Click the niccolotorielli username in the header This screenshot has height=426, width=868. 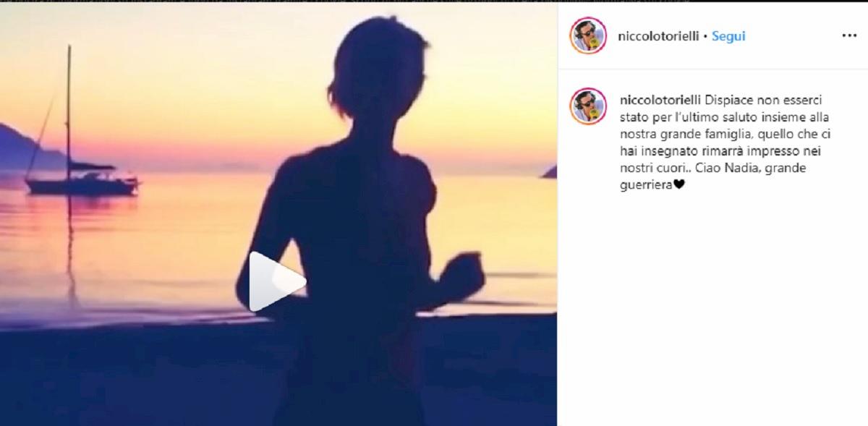[659, 35]
